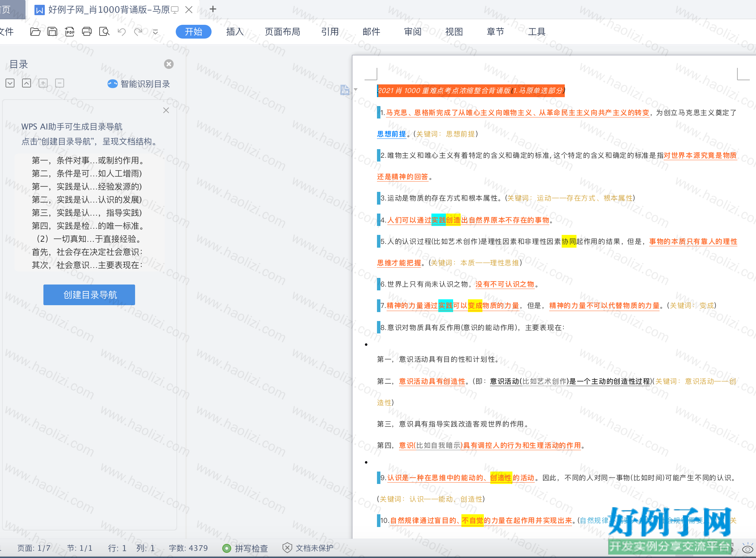The width and height of the screenshot is (756, 558).
Task: Click the cyan highlighted 实践 in item 4
Action: pyautogui.click(x=439, y=220)
